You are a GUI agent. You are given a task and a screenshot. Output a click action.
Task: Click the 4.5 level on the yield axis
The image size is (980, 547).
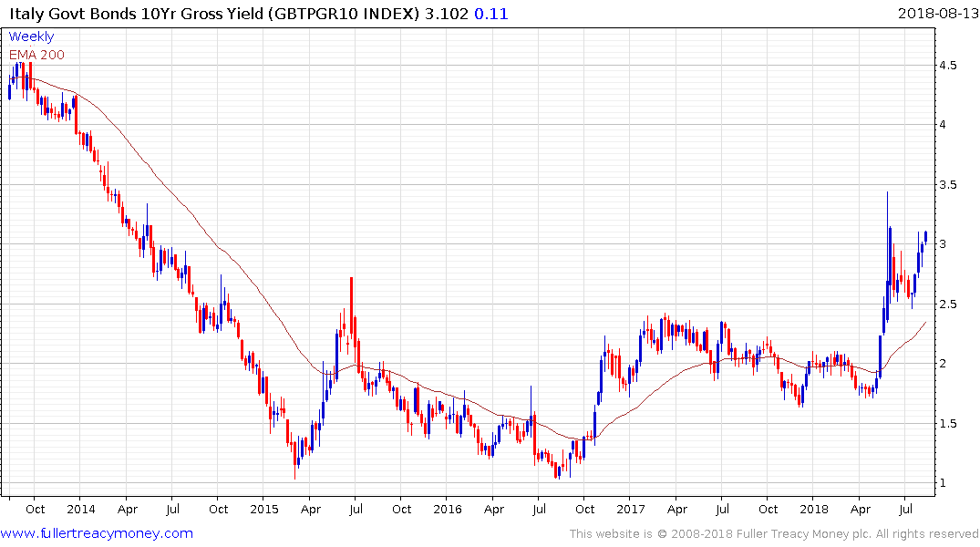[x=948, y=66]
